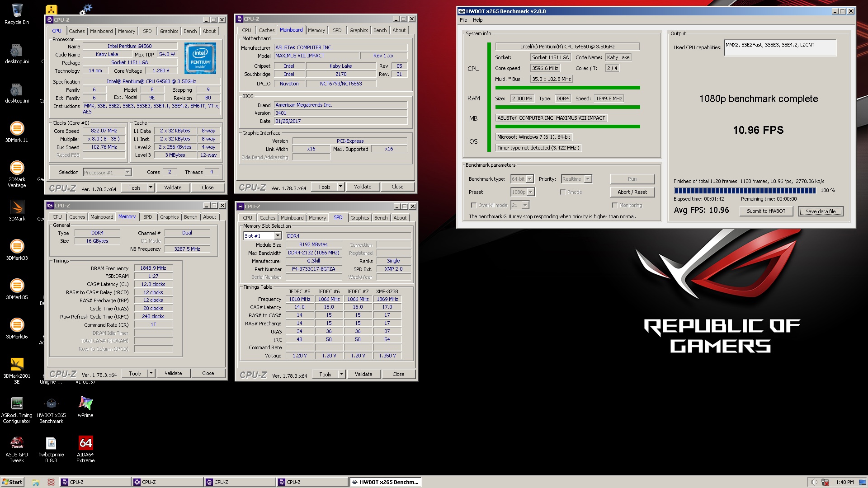Click the network icon in system tray
Viewport: 868px width, 488px height.
[x=825, y=482]
